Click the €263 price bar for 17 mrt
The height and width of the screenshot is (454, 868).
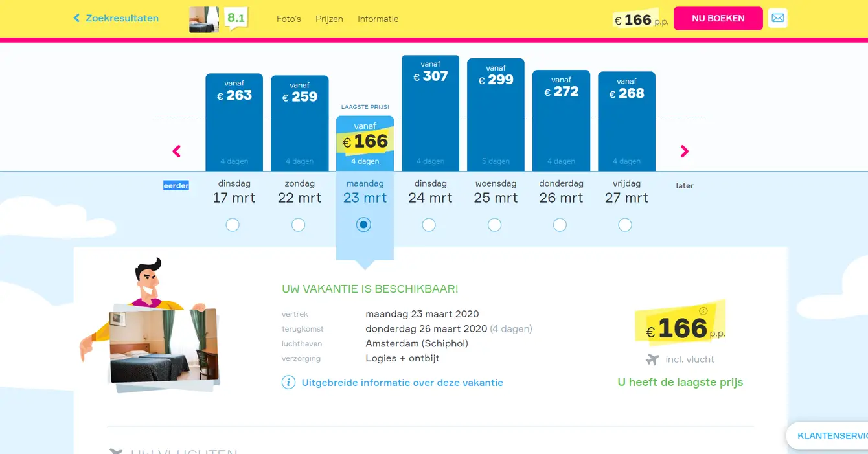coord(234,122)
